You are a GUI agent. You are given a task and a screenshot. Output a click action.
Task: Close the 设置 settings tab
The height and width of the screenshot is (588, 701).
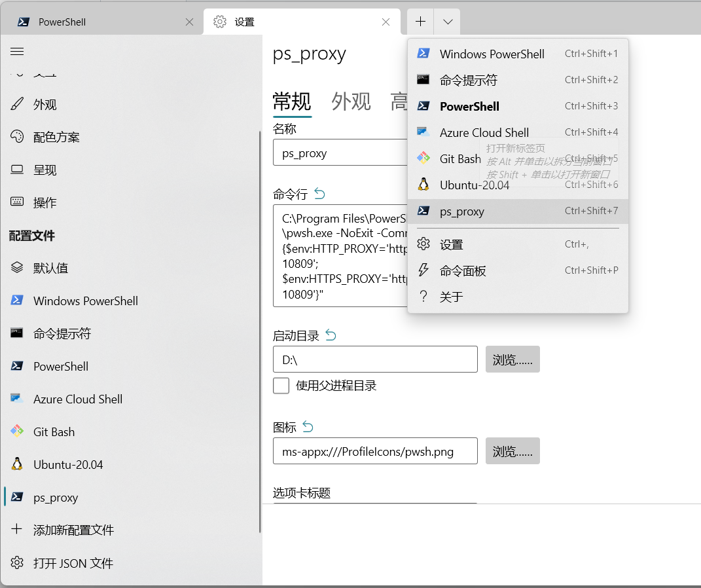pyautogui.click(x=386, y=22)
